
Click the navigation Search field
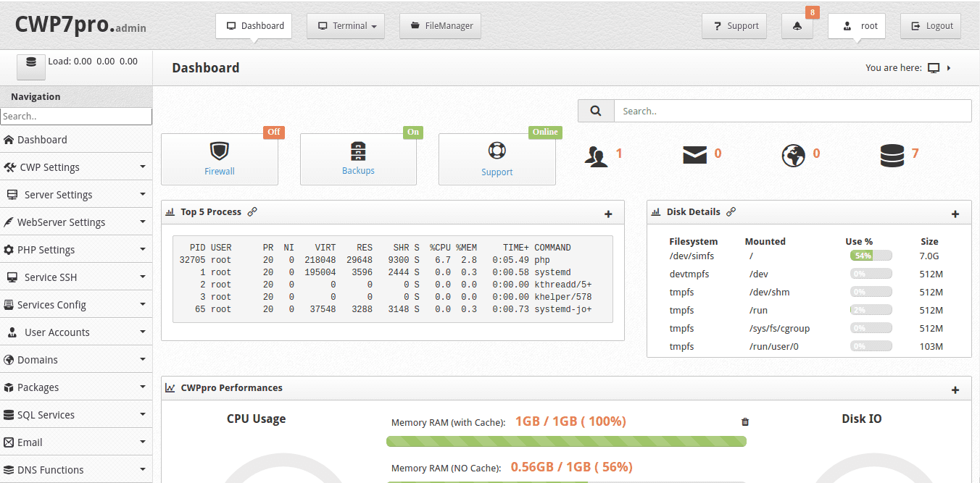(x=76, y=116)
